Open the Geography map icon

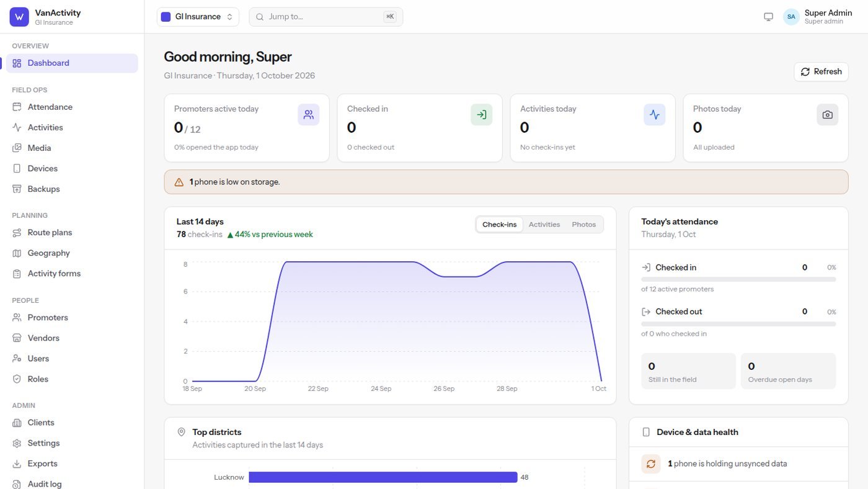coord(17,253)
